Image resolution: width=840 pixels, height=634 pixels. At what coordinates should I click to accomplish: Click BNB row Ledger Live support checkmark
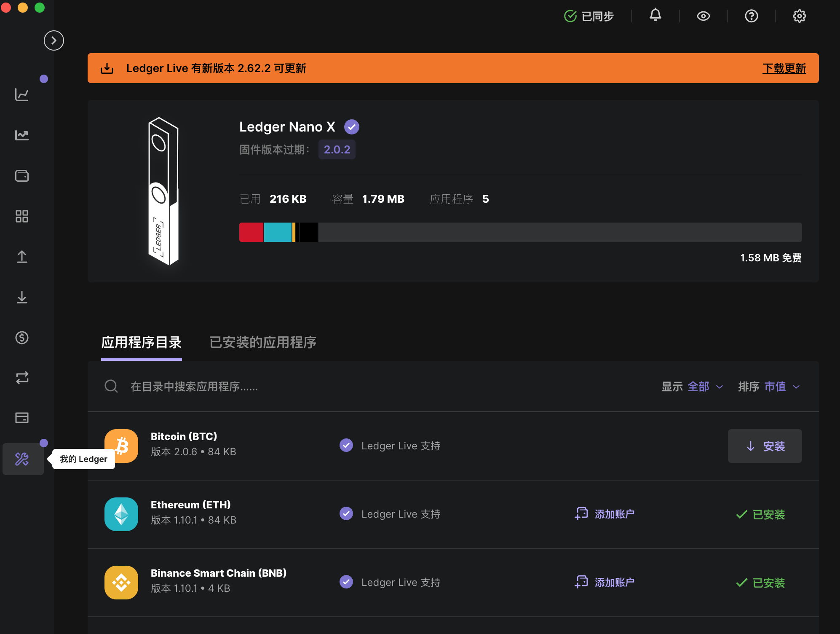coord(346,582)
